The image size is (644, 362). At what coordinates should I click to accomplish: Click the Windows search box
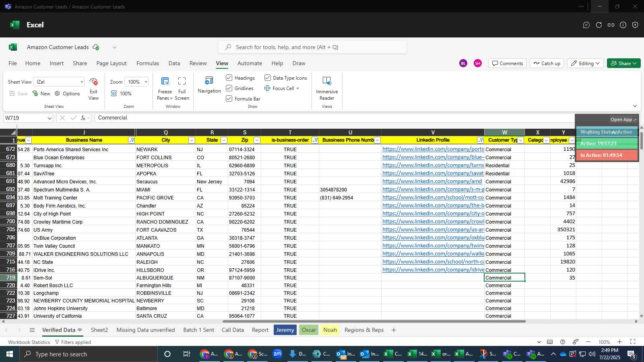click(89, 354)
